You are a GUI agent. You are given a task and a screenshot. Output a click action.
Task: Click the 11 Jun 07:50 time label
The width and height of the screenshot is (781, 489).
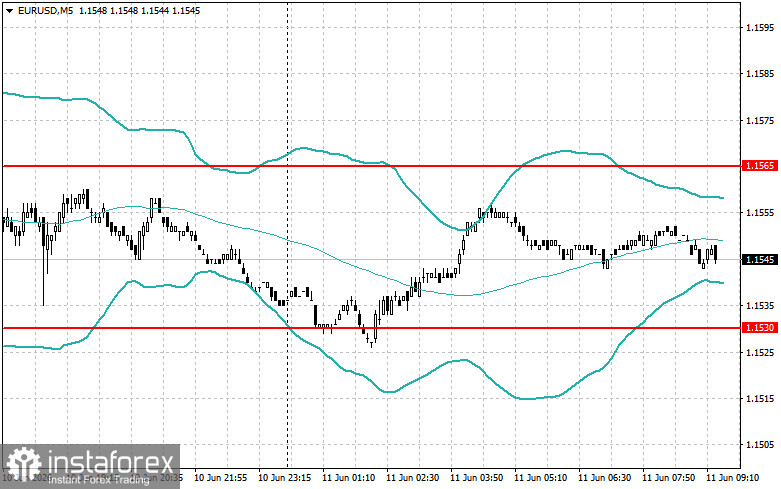(668, 478)
